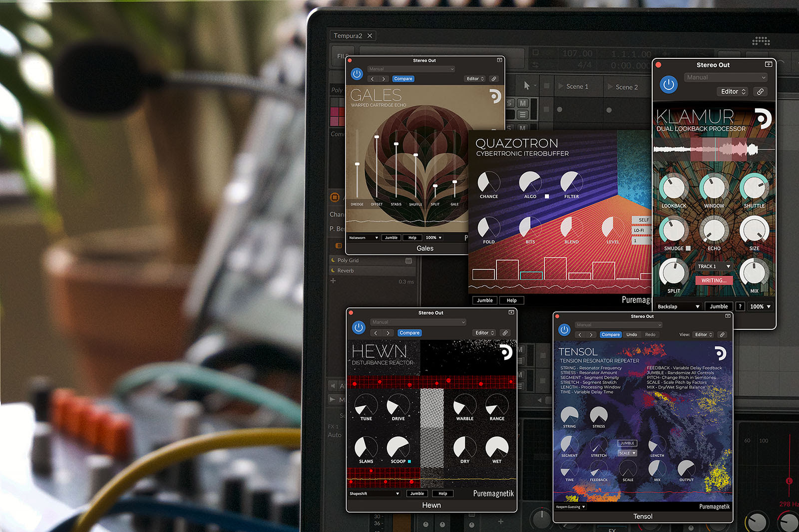
Task: Click the pop-out icon in Gales title bar
Action: coord(499,60)
